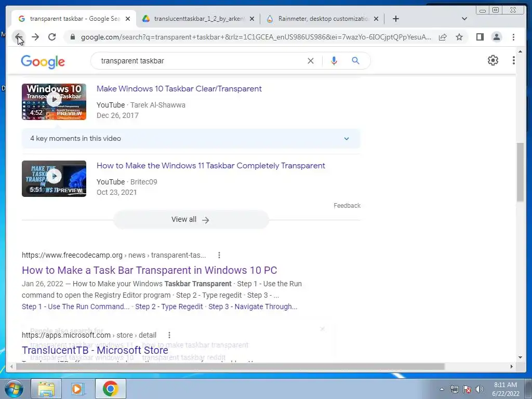The width and height of the screenshot is (532, 399).
Task: Open options dots beside apps.microsoft.com result
Action: [169, 335]
